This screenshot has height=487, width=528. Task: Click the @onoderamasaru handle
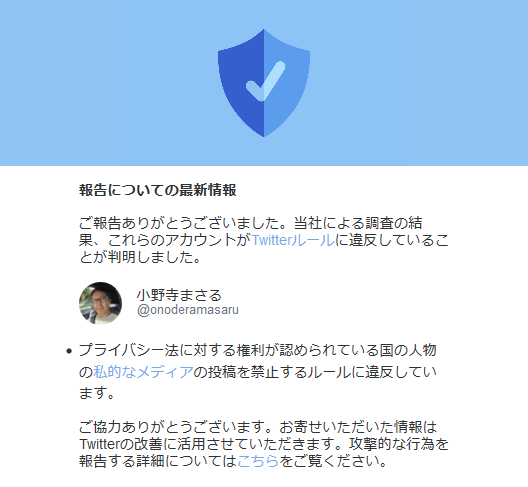coord(188,310)
